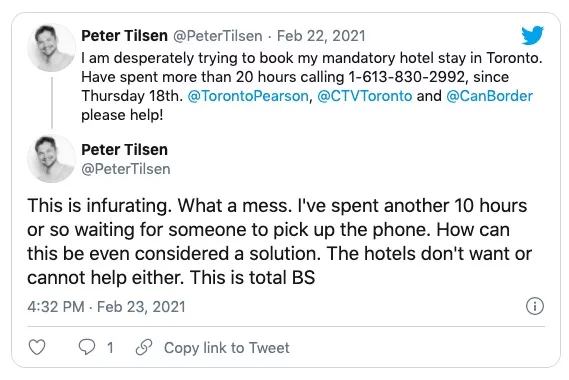Open @TorontoPearson mention link
569x380 pixels.
coord(248,96)
